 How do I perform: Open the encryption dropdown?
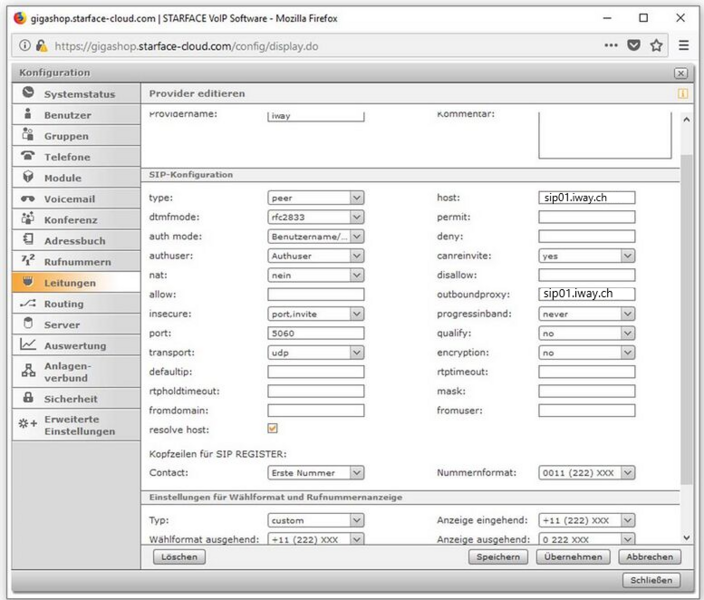coord(587,353)
